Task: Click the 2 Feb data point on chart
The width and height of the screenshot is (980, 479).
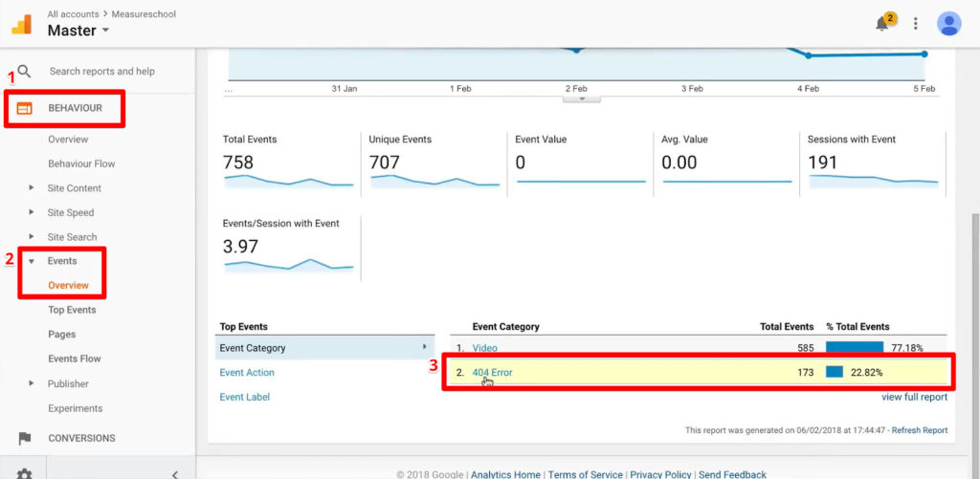Action: [x=576, y=50]
